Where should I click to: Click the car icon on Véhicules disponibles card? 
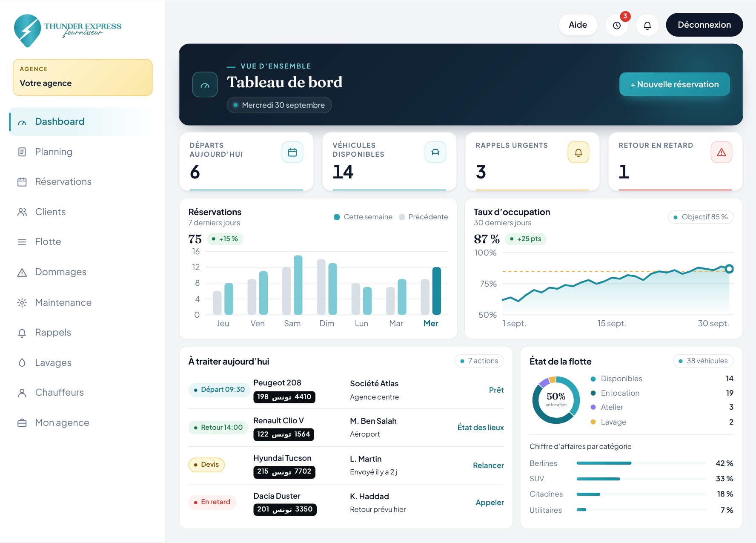[435, 152]
